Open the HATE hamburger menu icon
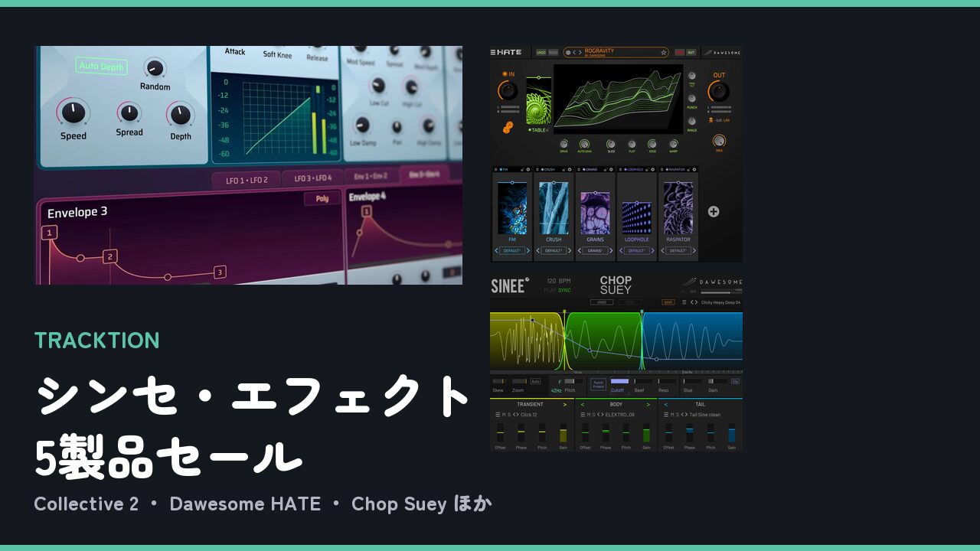Screen dimensions: 980x551 click(x=494, y=52)
